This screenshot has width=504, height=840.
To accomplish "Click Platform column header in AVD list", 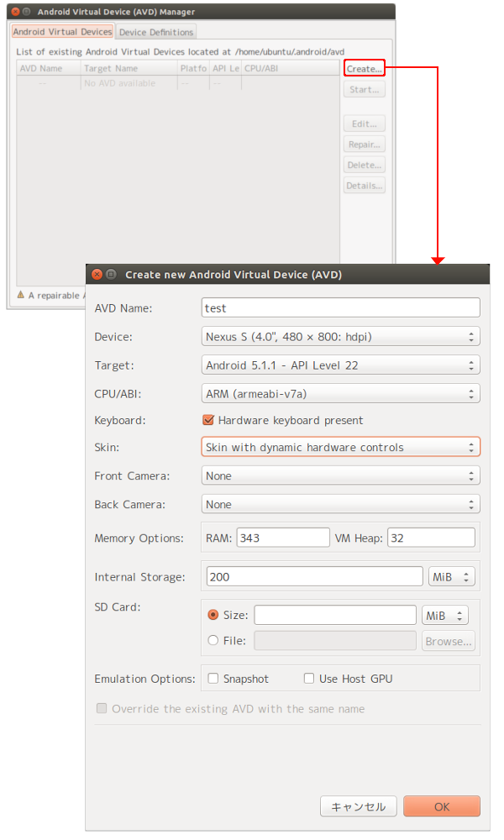I will tap(193, 69).
